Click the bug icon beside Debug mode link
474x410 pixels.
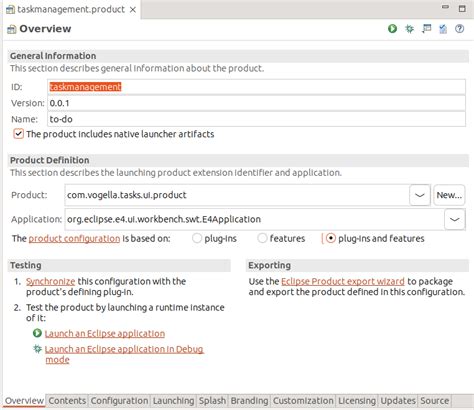coord(37,349)
